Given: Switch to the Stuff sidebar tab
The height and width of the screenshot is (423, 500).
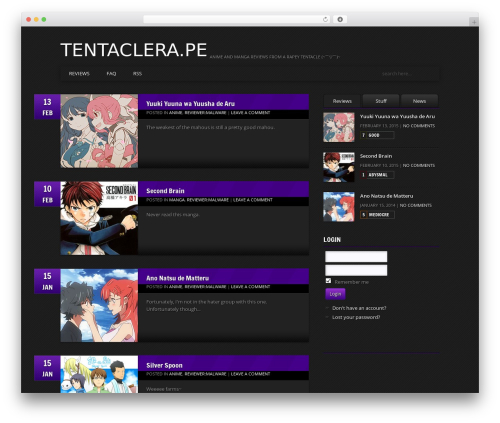Looking at the screenshot, I should pos(381,101).
